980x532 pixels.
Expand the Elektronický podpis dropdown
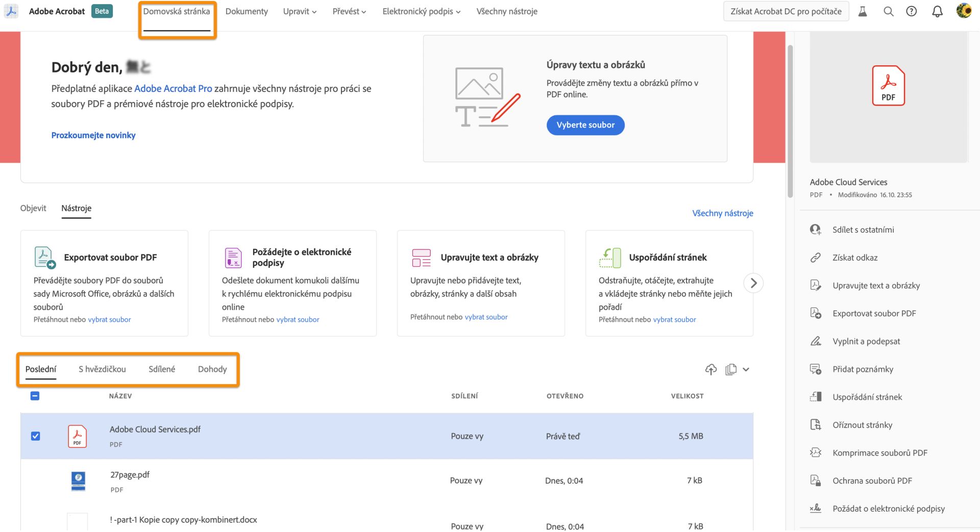pyautogui.click(x=421, y=11)
